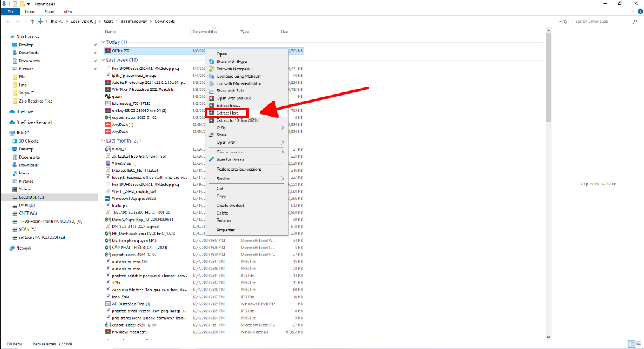Collapse the Today group chevron
Viewport: 644px width, 349px height.
[x=103, y=42]
